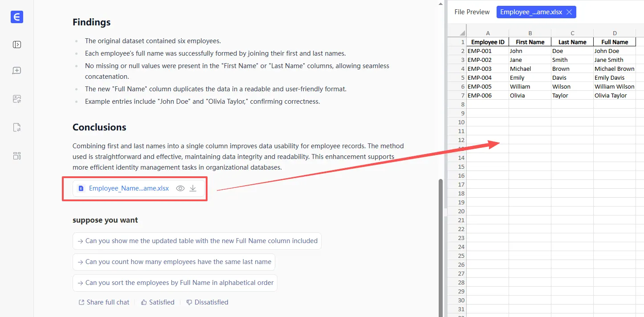
Task: Expand the sidebar panel toggle icon
Action: point(17,45)
